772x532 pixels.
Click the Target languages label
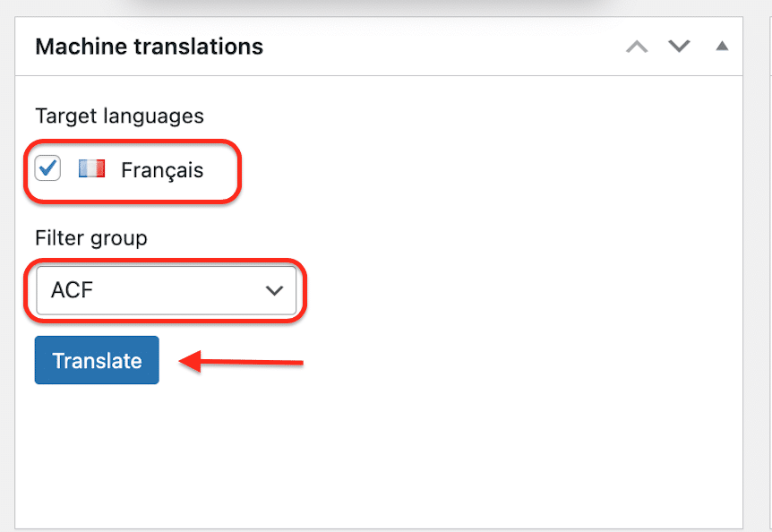click(119, 116)
